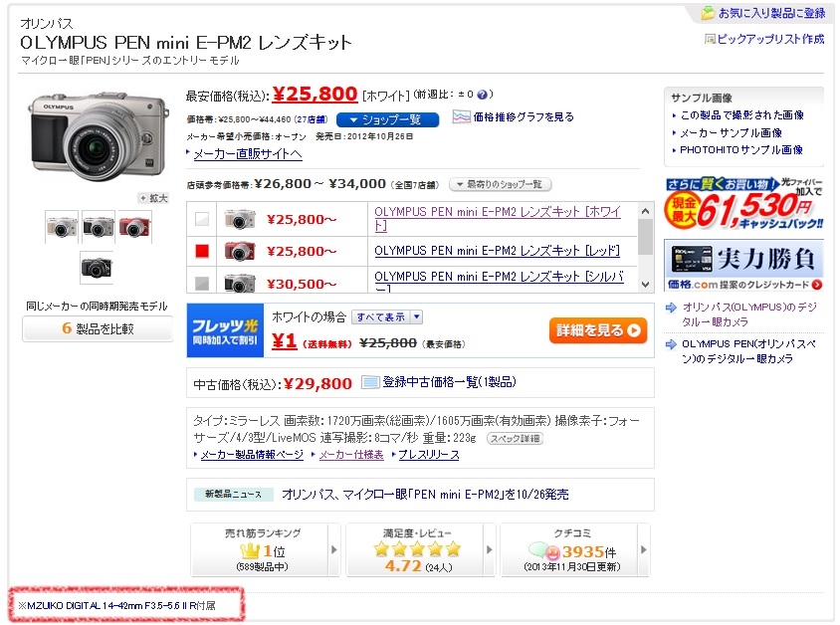Click the used price ¥29,800
The width and height of the screenshot is (840, 625).
coord(317,383)
